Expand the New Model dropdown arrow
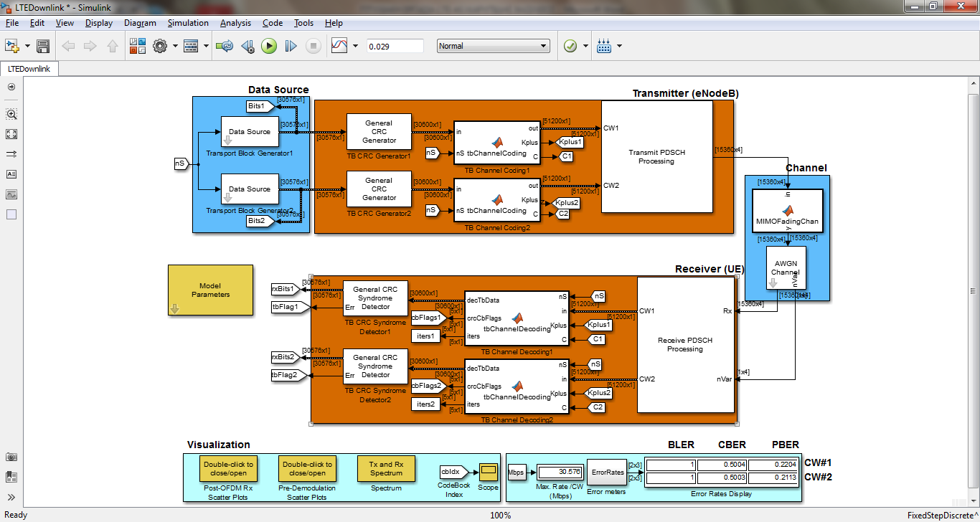 point(27,46)
